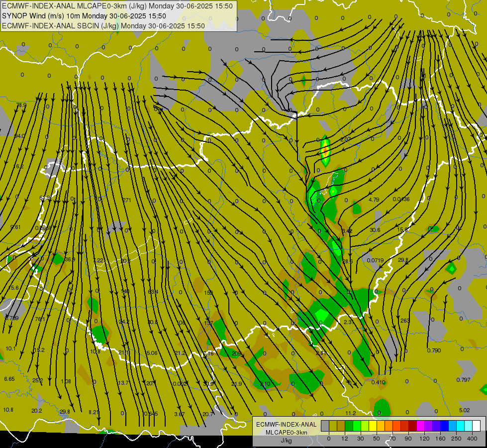
Task: Click the MLCAPE0-3km label in the legend
Action: click(x=287, y=433)
